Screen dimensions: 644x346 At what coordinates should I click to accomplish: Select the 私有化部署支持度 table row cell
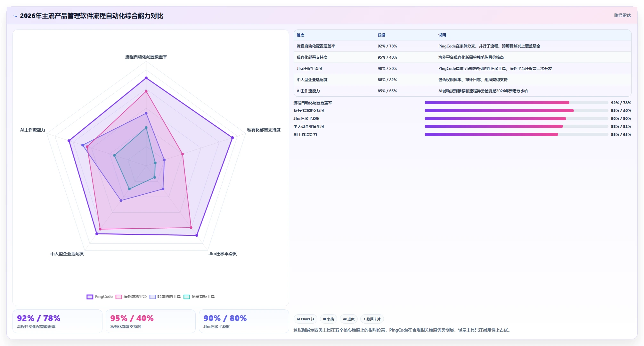pos(312,57)
